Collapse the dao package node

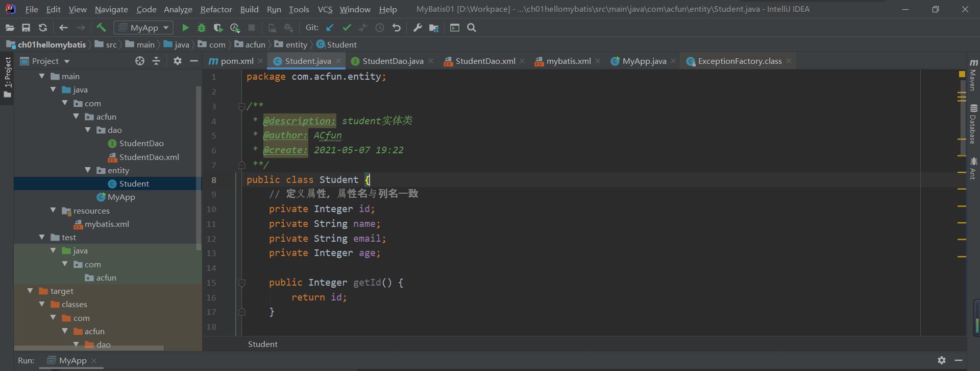tap(88, 130)
